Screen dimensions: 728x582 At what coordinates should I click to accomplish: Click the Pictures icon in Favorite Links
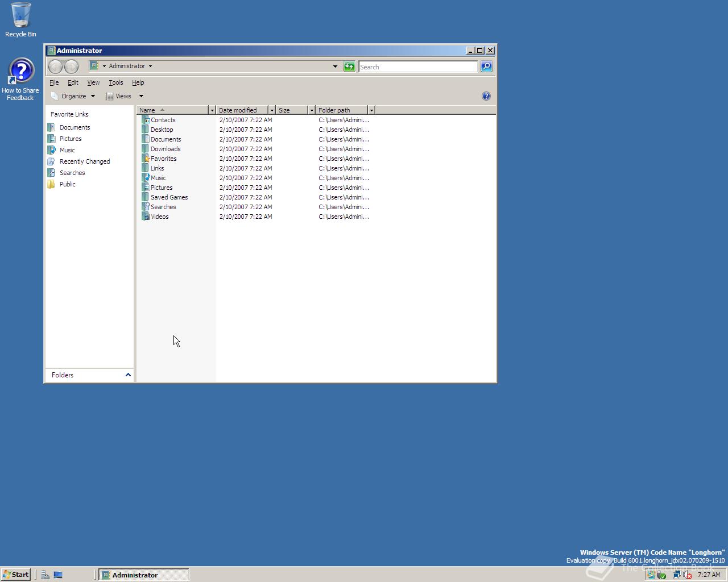[x=51, y=139]
